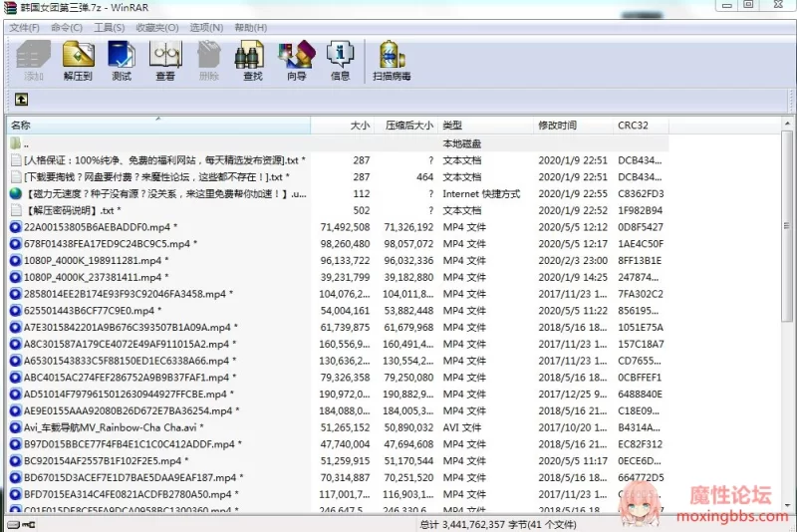Click the scrollbar down arrow
The width and height of the screenshot is (797, 532).
point(787,505)
